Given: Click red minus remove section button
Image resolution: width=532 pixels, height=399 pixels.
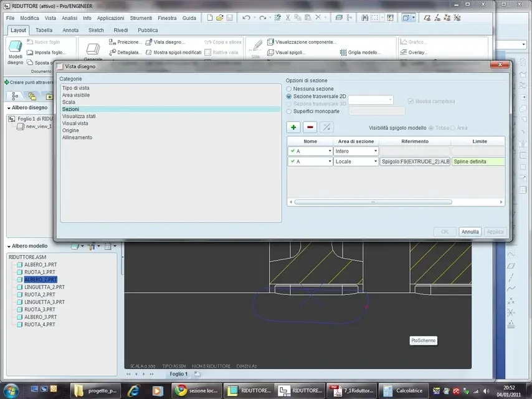Looking at the screenshot, I should [x=310, y=127].
